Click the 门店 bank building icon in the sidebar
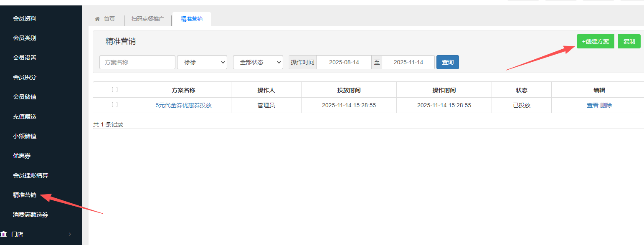Screen dimensions: 644x245 pos(4,234)
